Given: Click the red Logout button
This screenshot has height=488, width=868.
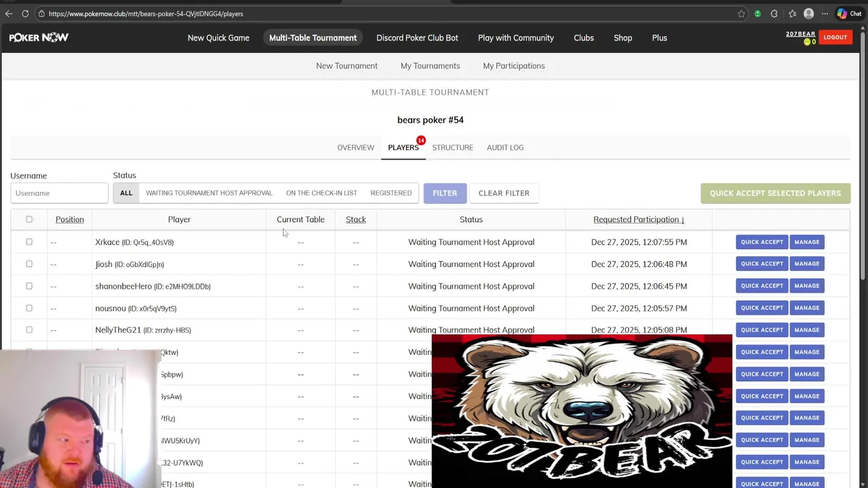Looking at the screenshot, I should [835, 37].
